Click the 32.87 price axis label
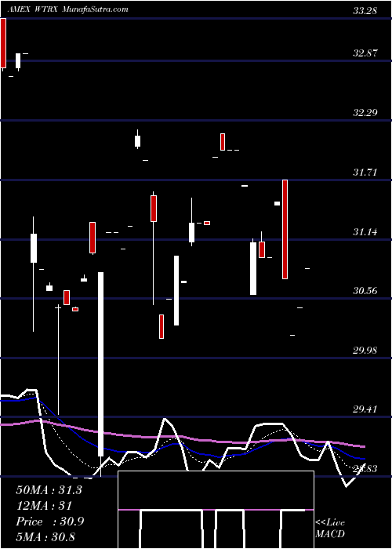392x549 pixels. (365, 53)
